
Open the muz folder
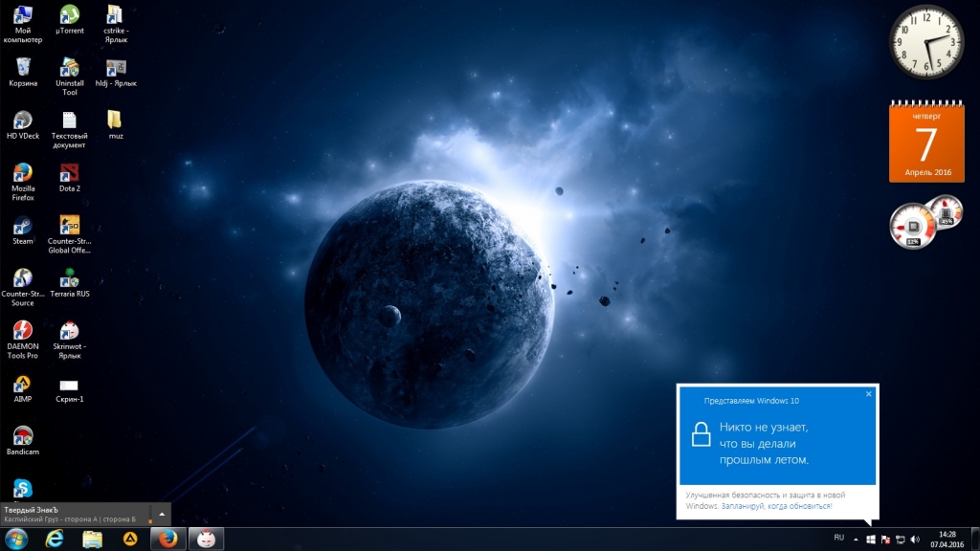pyautogui.click(x=116, y=121)
